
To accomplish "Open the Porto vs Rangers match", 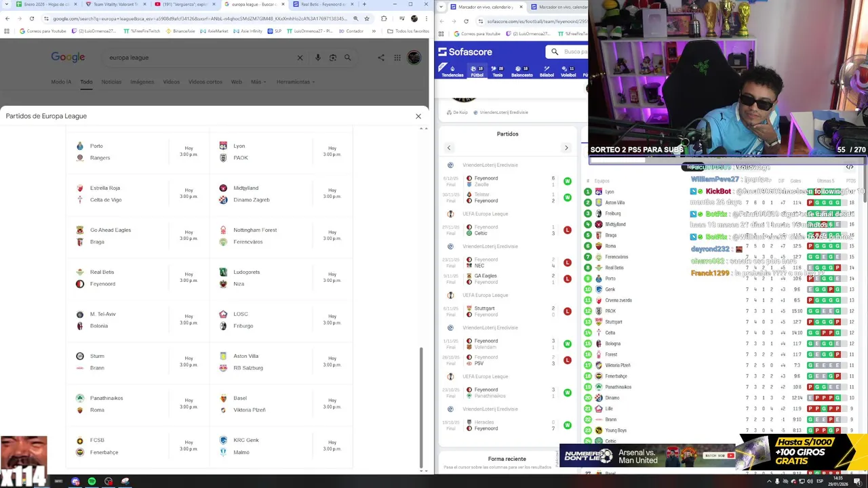I will [x=138, y=152].
